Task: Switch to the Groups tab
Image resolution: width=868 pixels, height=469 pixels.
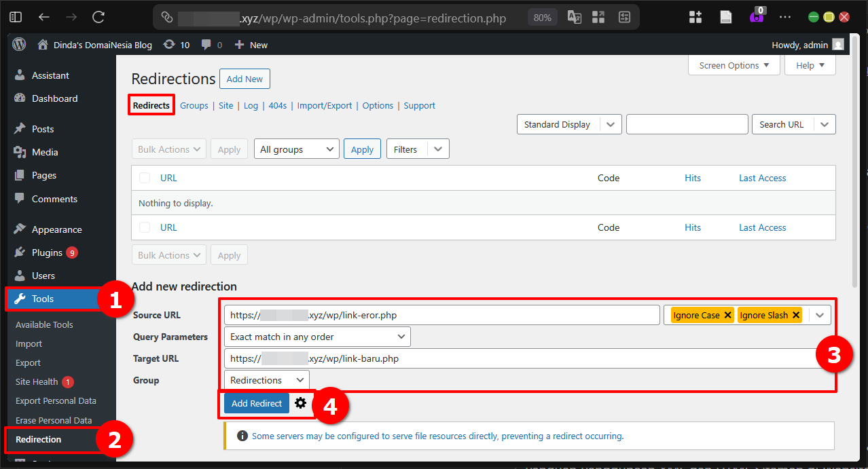Action: pyautogui.click(x=194, y=105)
